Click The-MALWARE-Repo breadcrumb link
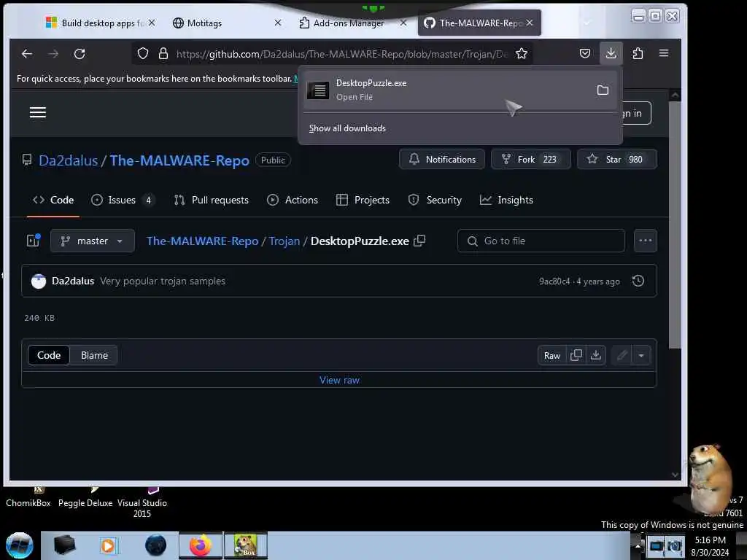Image resolution: width=747 pixels, height=560 pixels. pos(203,241)
